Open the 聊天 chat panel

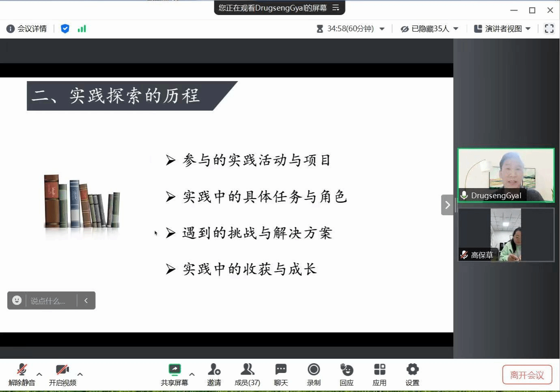coord(281,370)
